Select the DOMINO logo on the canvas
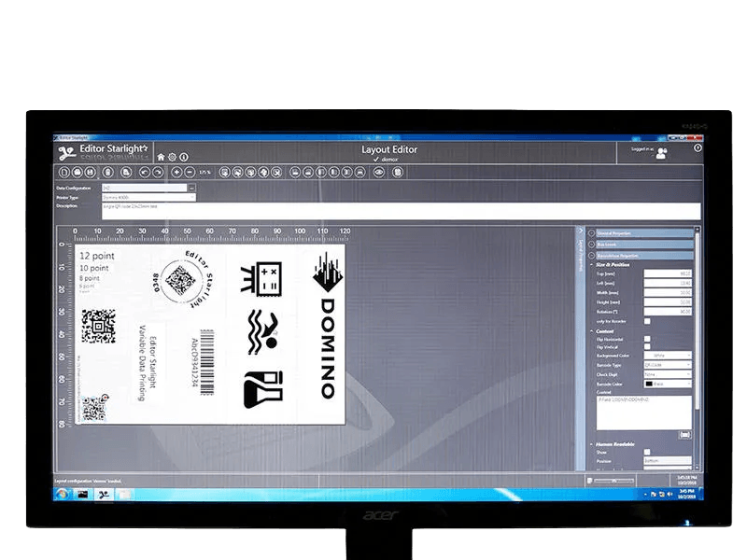The image size is (747, 560). [328, 326]
